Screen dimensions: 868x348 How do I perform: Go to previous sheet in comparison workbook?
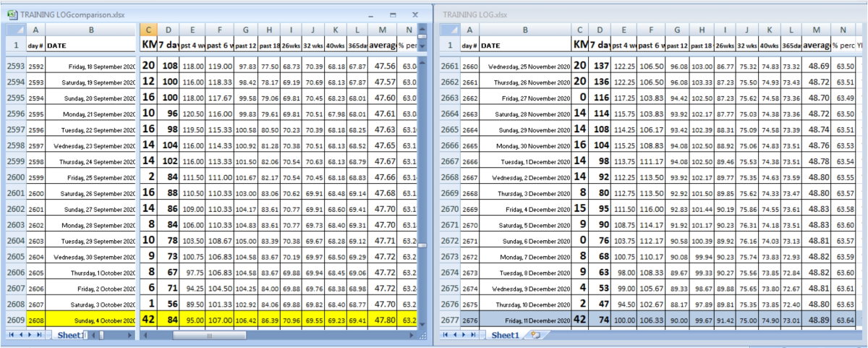tap(20, 335)
